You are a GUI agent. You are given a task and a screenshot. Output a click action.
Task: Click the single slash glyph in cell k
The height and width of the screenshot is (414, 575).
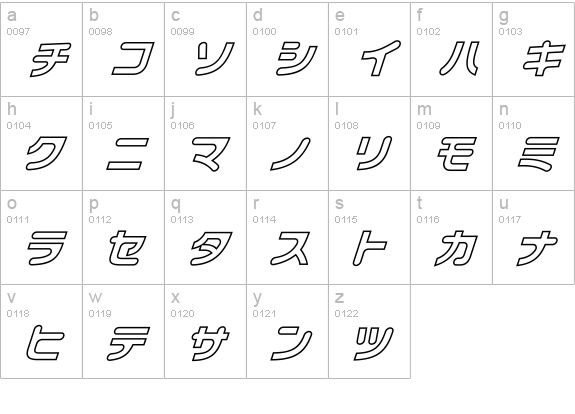click(x=290, y=154)
